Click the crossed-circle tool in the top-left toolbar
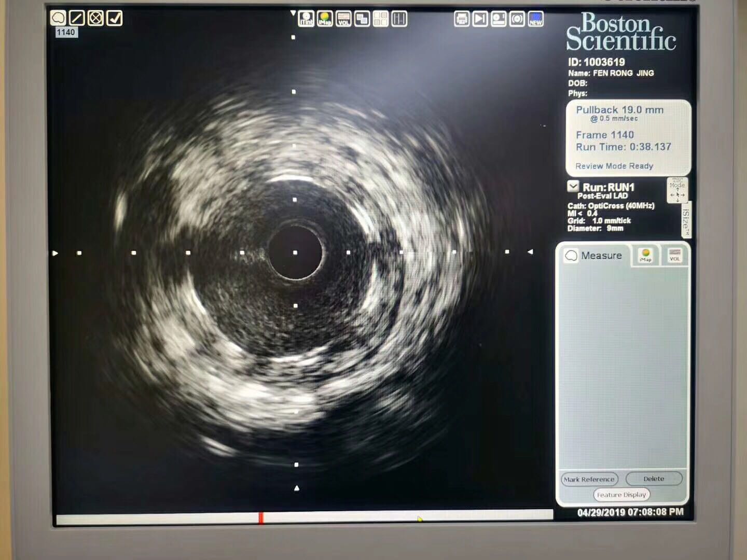This screenshot has height=560, width=747. pyautogui.click(x=95, y=18)
